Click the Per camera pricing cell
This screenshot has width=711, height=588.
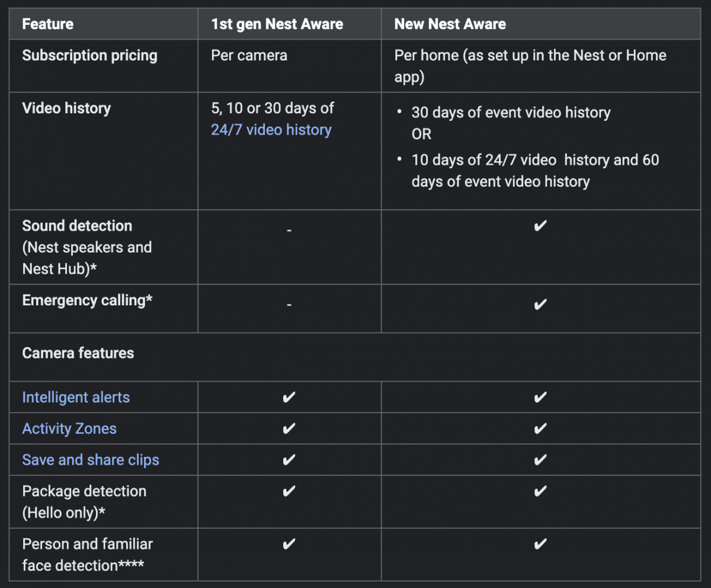[x=249, y=56]
